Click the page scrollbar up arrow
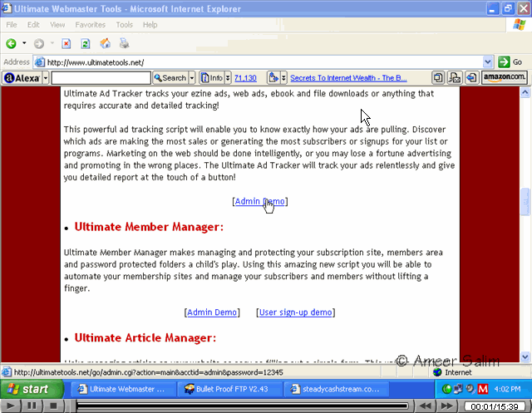 (525, 92)
